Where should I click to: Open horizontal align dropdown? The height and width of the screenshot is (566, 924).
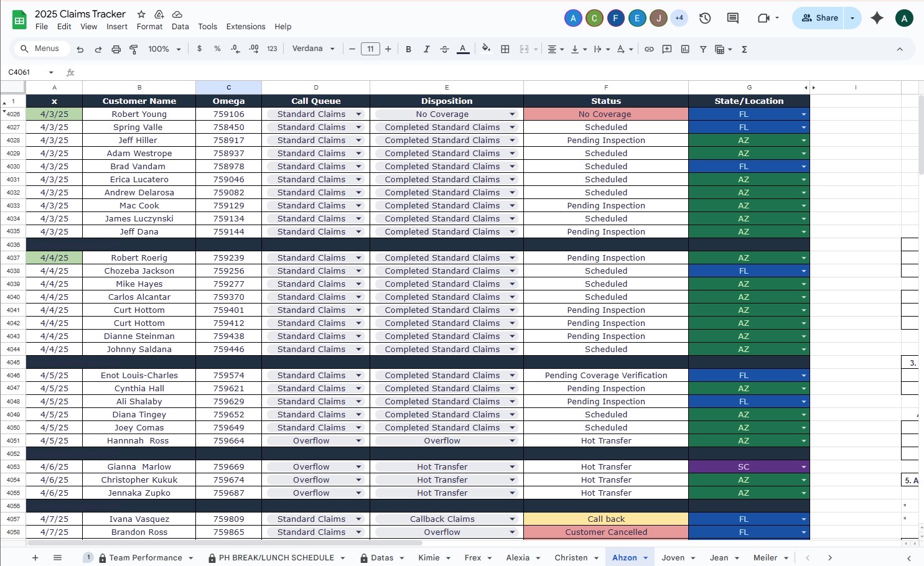[x=555, y=49]
